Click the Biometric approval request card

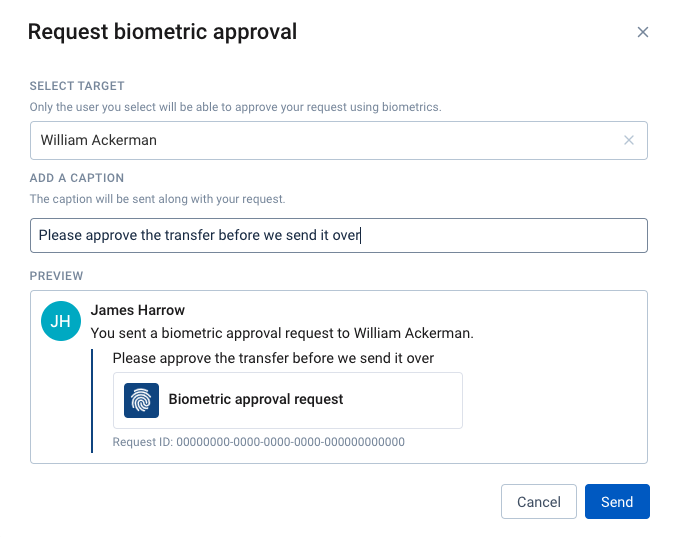pyautogui.click(x=288, y=400)
